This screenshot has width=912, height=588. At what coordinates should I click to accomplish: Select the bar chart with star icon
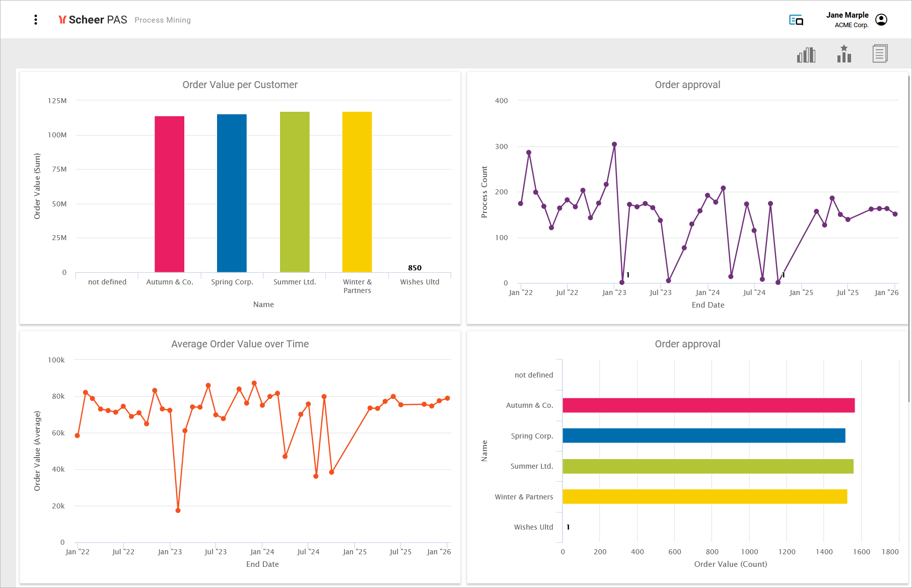tap(844, 54)
